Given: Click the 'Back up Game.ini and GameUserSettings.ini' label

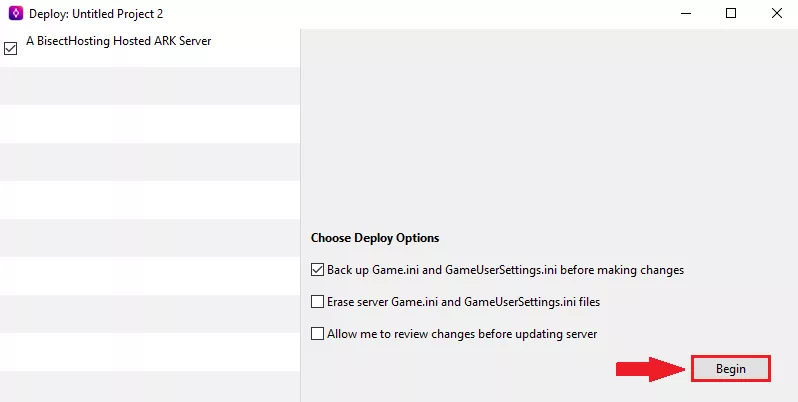Looking at the screenshot, I should click(505, 270).
